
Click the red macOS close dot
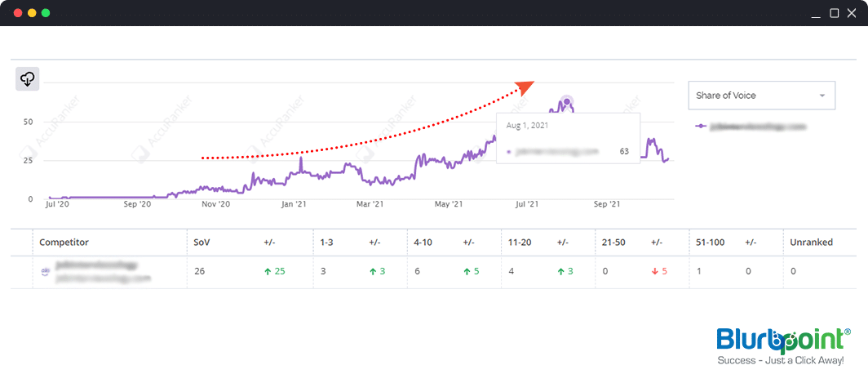(x=18, y=13)
